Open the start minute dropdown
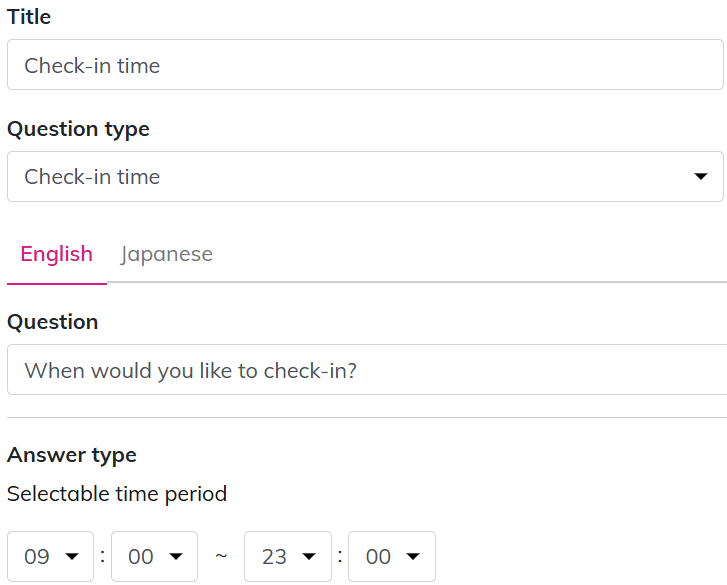 coord(154,556)
